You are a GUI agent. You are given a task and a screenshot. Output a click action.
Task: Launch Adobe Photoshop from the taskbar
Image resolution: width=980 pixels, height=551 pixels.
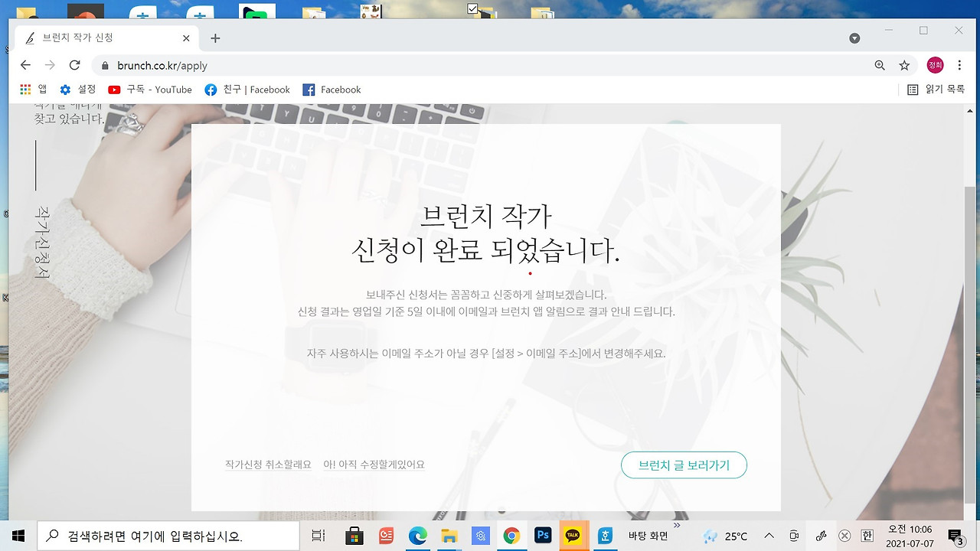point(543,535)
